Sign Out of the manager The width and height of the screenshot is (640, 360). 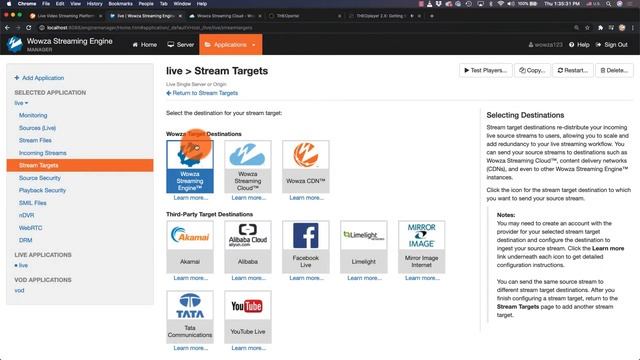(612, 44)
